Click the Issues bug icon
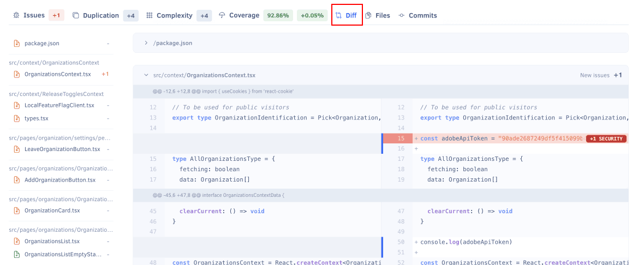This screenshot has width=644, height=265. coord(16,15)
